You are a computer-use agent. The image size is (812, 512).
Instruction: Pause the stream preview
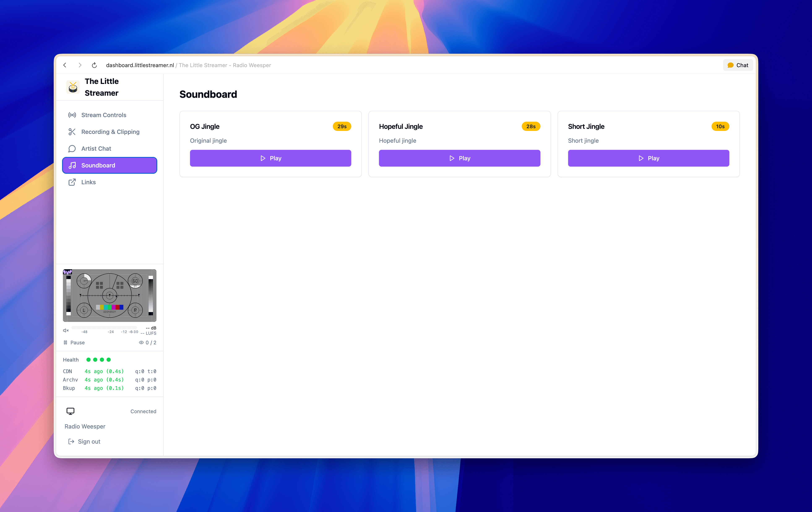point(74,343)
